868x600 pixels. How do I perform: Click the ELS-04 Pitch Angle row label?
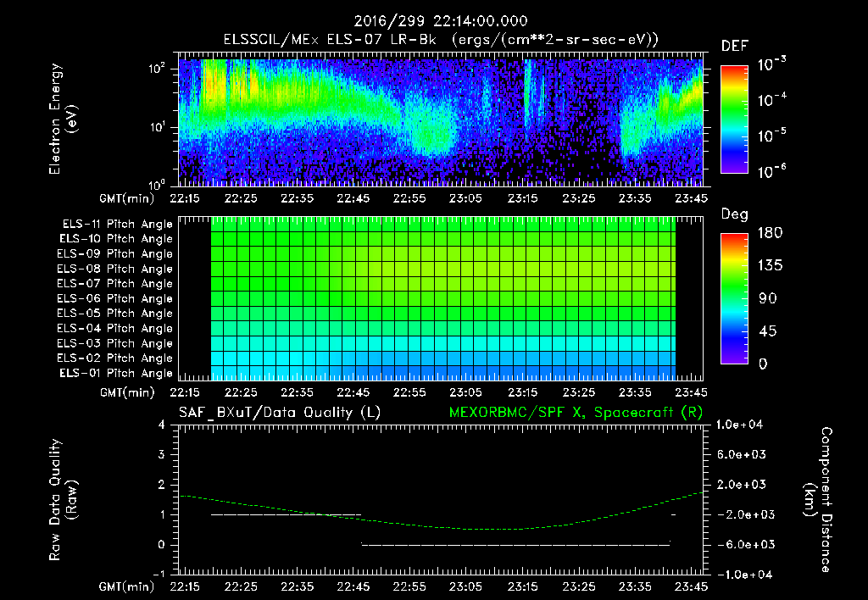point(115,328)
